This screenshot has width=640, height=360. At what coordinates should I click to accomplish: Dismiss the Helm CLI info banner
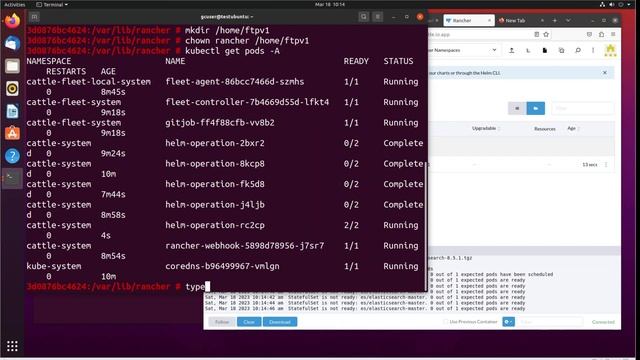point(605,73)
